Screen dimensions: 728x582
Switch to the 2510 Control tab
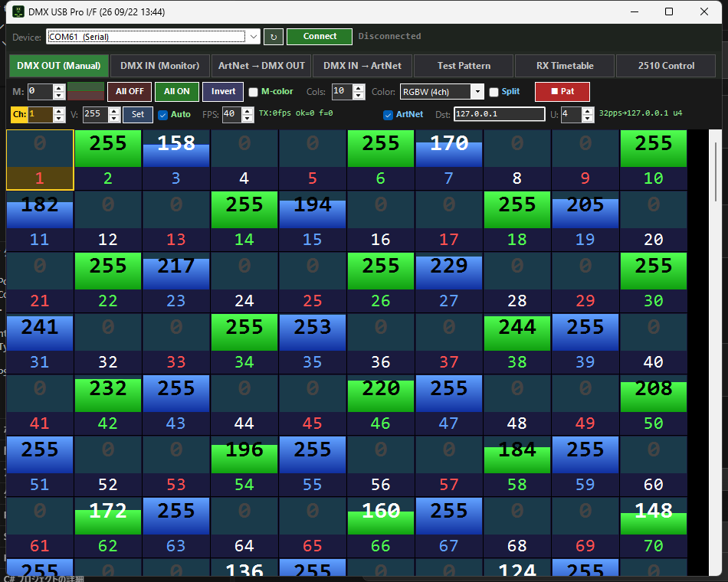click(x=666, y=66)
